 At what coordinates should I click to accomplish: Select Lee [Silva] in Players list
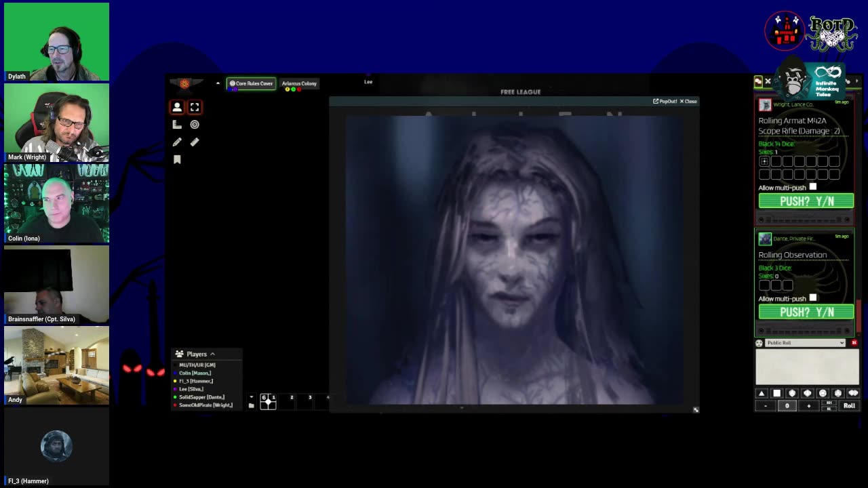(189, 389)
